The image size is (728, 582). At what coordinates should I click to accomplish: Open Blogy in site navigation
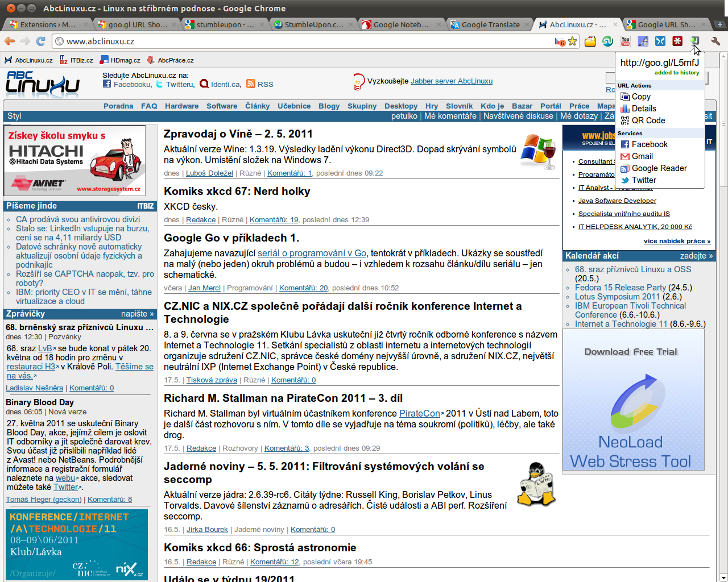click(329, 106)
